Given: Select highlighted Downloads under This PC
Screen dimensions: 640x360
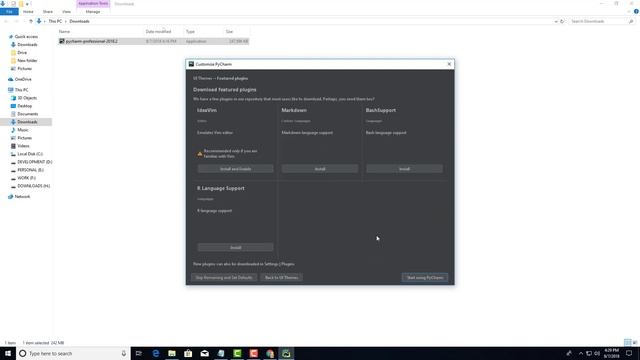Looking at the screenshot, I should [x=27, y=122].
